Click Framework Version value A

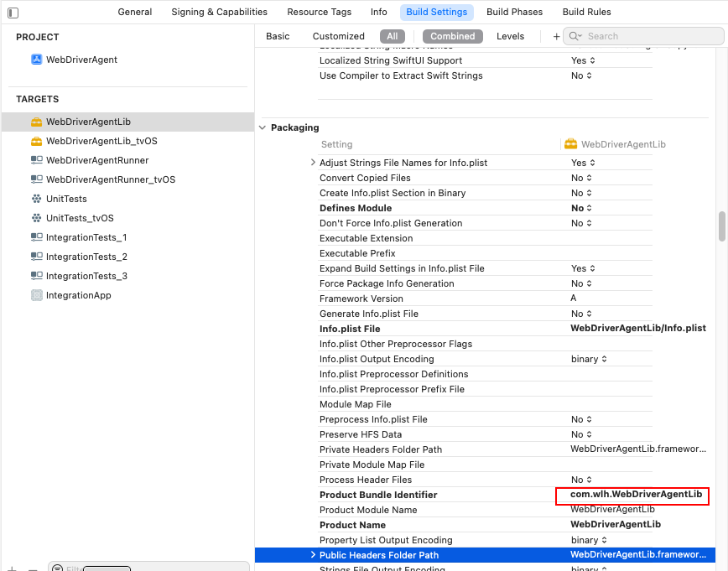(574, 298)
